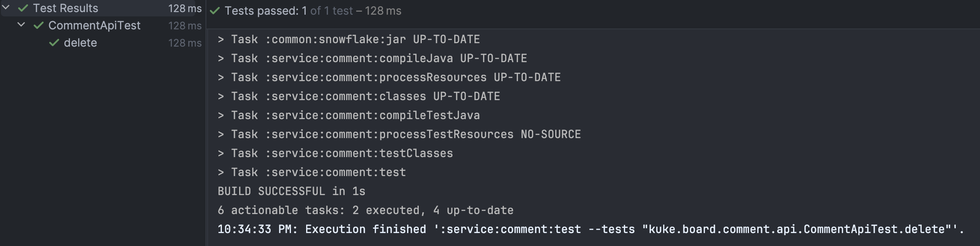Click the Execution finished timestamp line
This screenshot has width=980, height=246.
coord(591,229)
